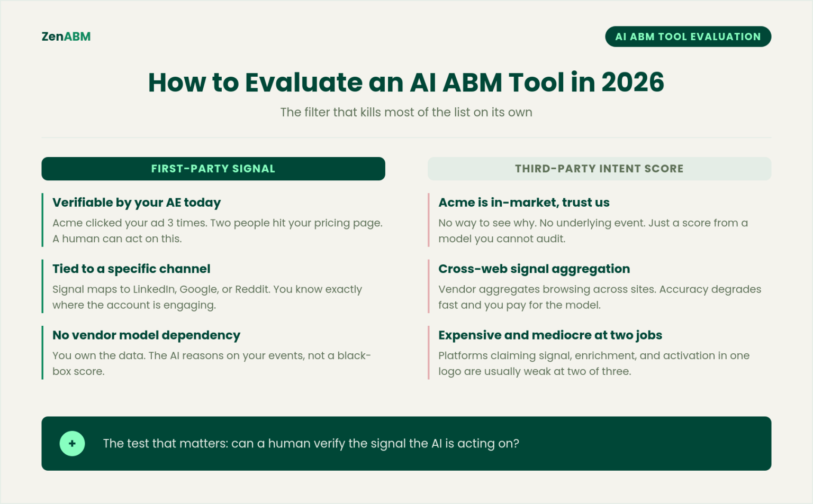Click the "Acme is in-market, trust us" heading

click(x=524, y=203)
